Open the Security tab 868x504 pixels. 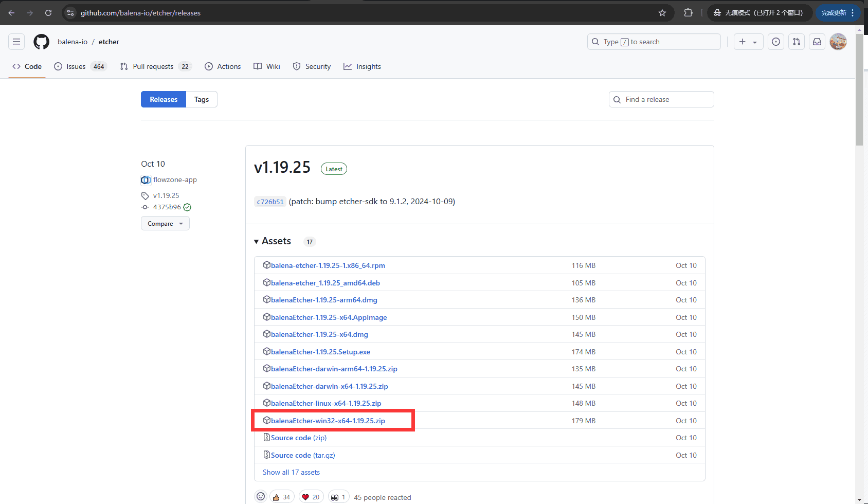coord(312,66)
